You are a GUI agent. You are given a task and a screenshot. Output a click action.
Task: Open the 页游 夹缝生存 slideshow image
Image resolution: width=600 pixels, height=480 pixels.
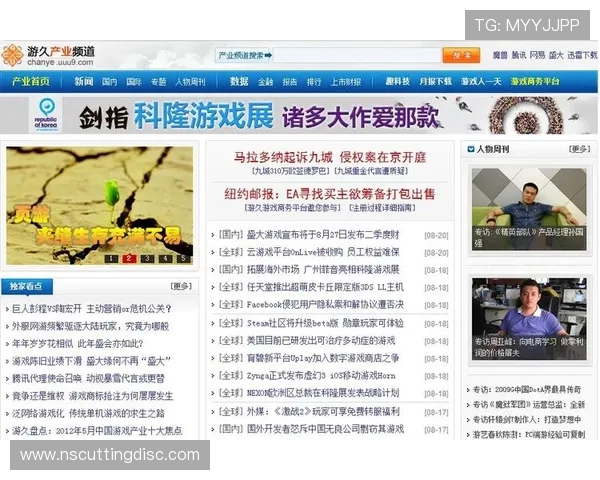click(x=99, y=206)
